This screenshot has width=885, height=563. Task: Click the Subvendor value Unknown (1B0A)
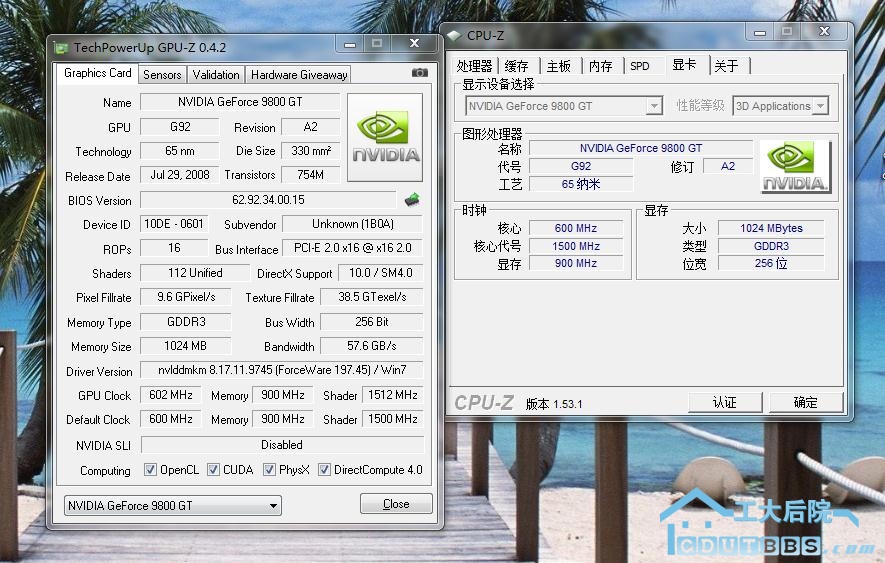pyautogui.click(x=353, y=224)
